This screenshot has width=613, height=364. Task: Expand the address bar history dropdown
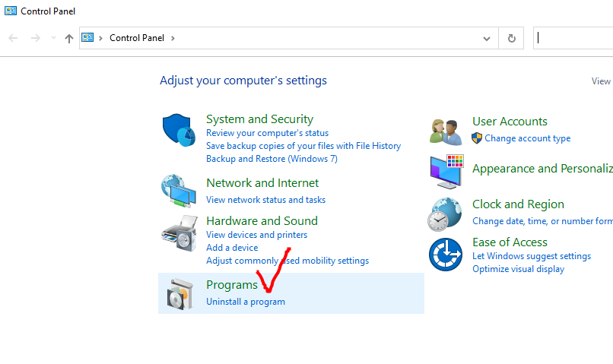click(486, 39)
